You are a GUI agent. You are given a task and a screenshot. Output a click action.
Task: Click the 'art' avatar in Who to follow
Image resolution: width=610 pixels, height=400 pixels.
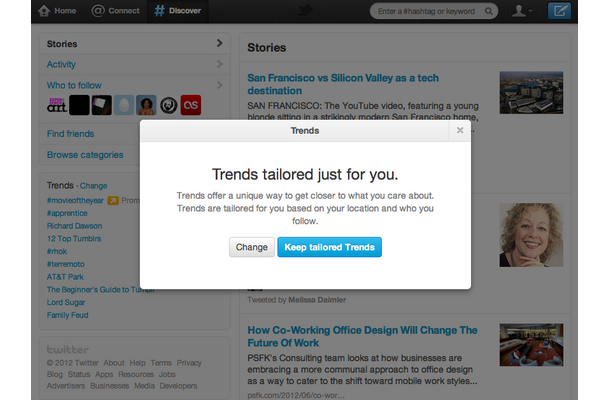click(x=57, y=105)
